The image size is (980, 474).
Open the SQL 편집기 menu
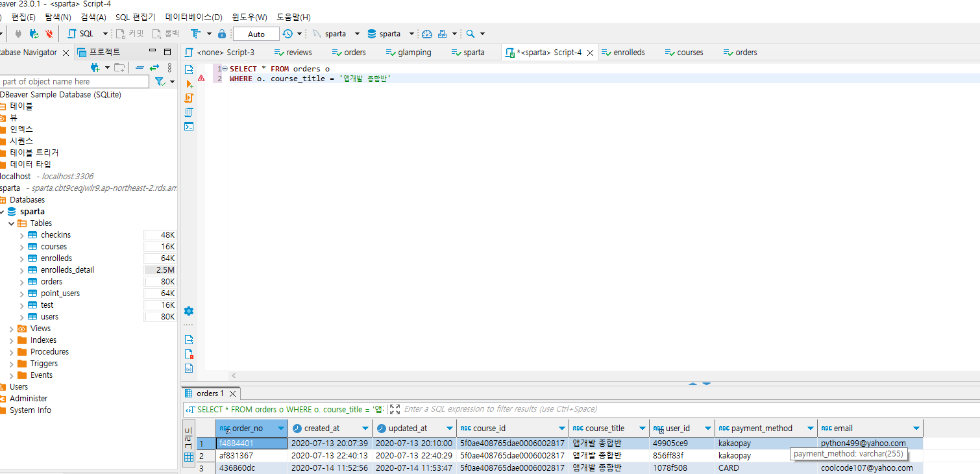(x=136, y=17)
